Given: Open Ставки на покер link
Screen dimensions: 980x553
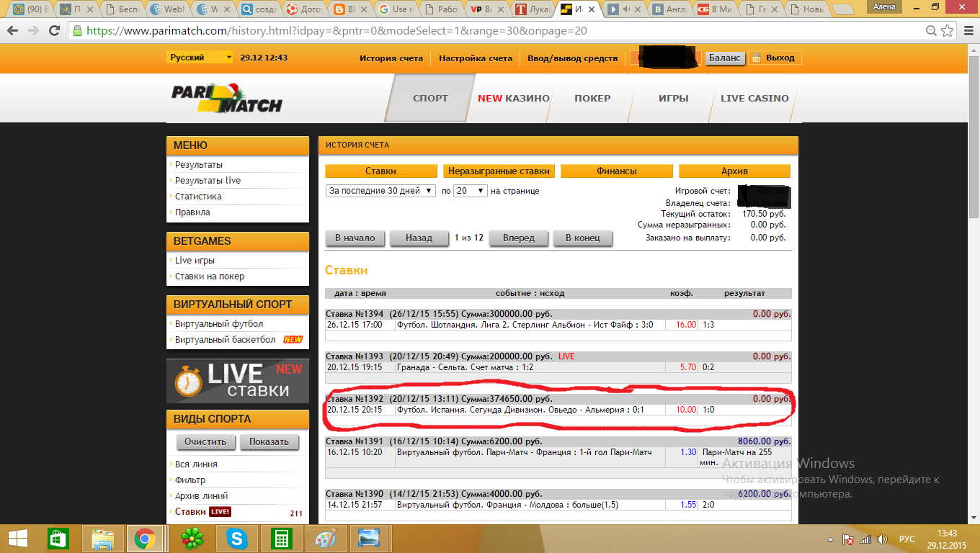Looking at the screenshot, I should 210,276.
